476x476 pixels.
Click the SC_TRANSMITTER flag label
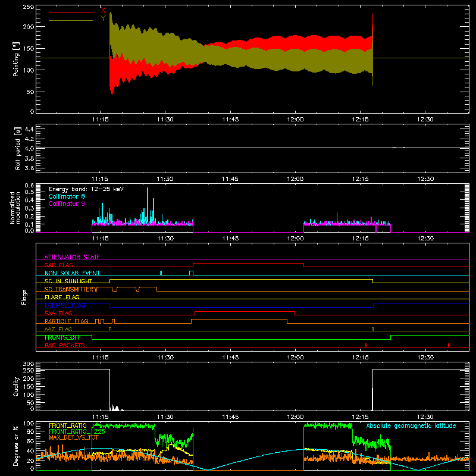point(69,289)
